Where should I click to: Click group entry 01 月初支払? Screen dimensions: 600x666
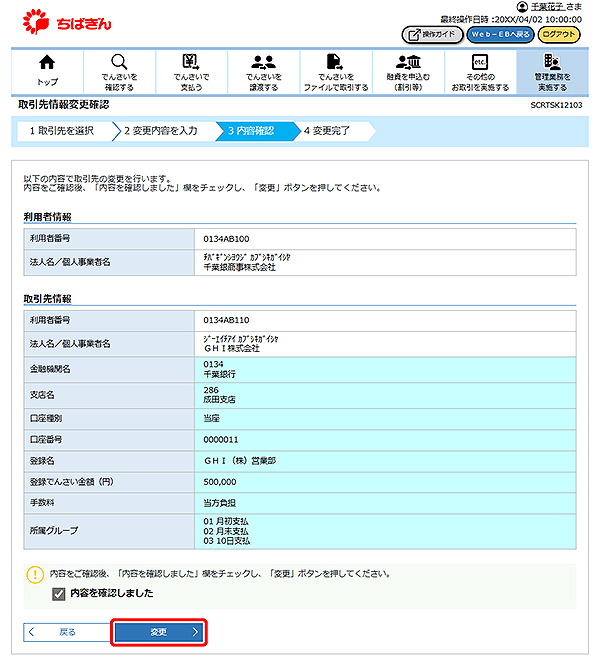[x=226, y=521]
